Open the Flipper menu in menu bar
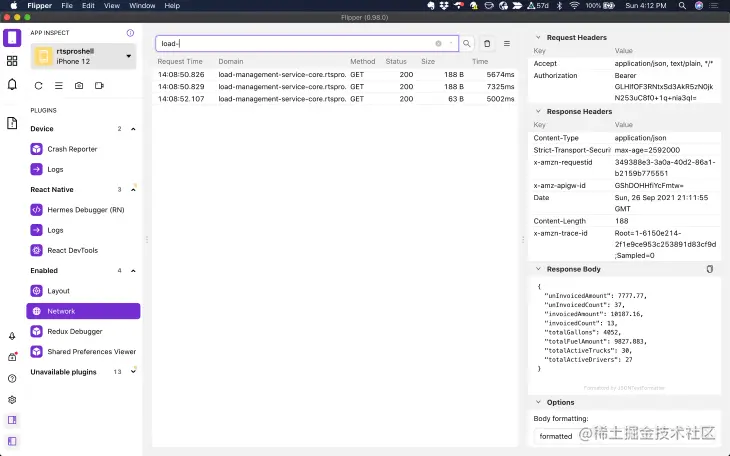This screenshot has height=456, width=730. (40, 6)
